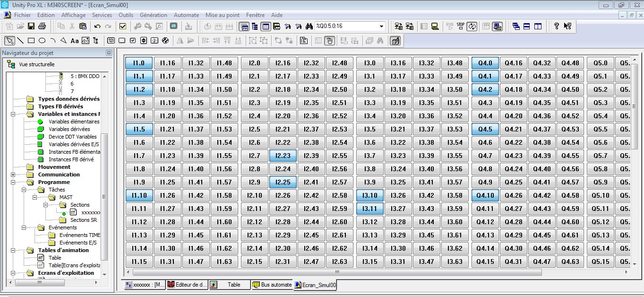Click the Save diskette icon
Image resolution: width=644 pixels, height=297 pixels.
[31, 26]
